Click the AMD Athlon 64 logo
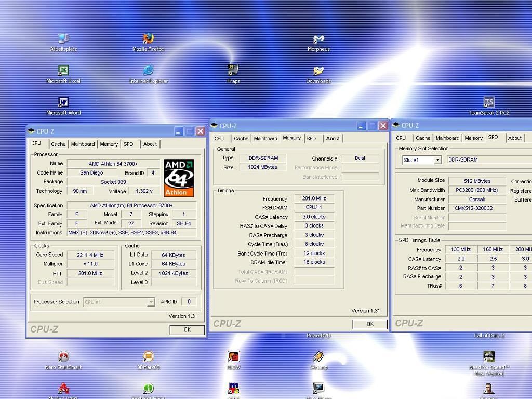 (x=179, y=178)
